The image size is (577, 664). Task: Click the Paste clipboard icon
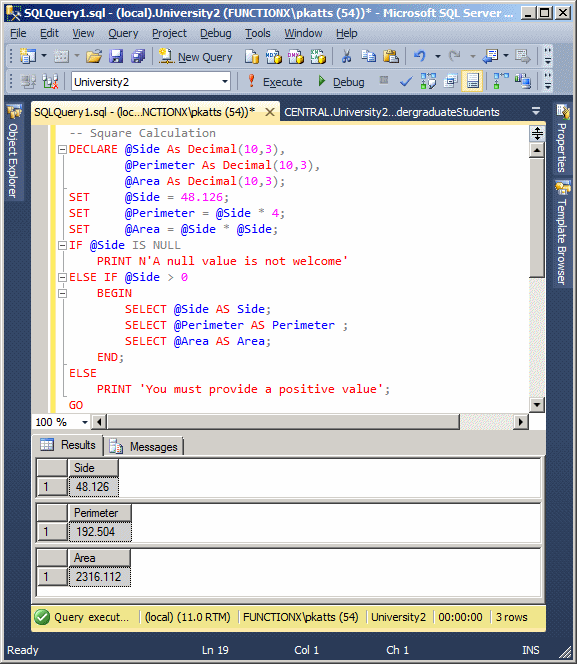(391, 56)
